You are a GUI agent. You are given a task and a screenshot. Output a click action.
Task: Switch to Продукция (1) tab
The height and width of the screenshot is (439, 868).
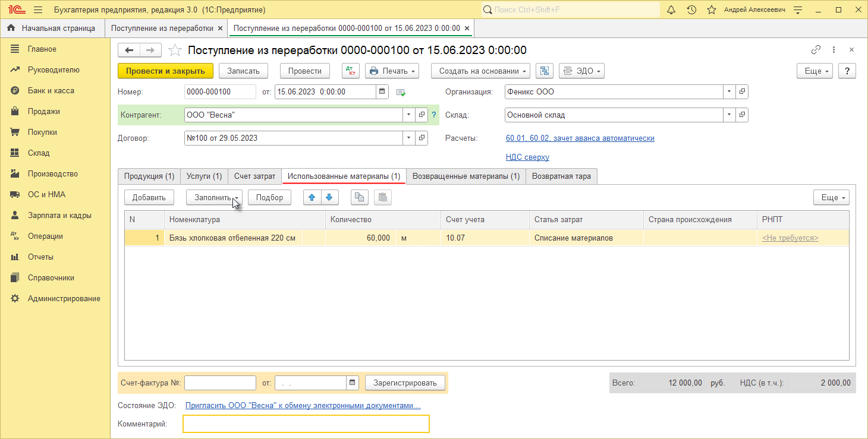click(149, 176)
